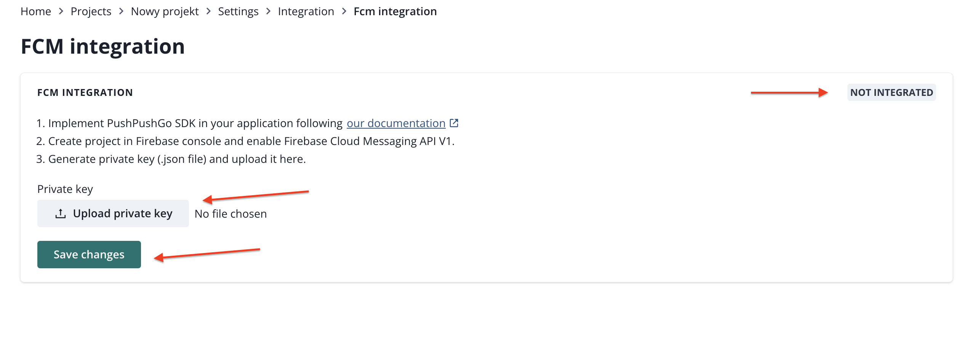
Task: Click the chevron right after Home
Action: [61, 11]
